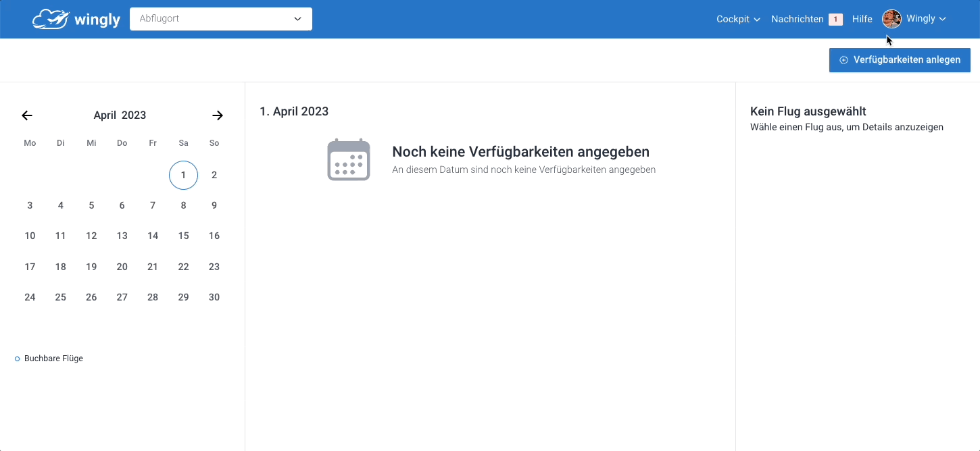The height and width of the screenshot is (451, 980).
Task: Select April 1 in the calendar
Action: (183, 175)
